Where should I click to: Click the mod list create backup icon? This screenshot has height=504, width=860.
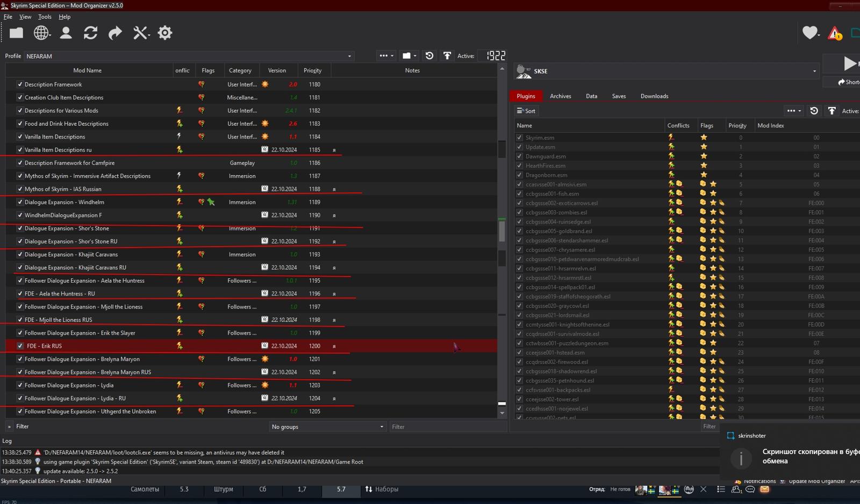coord(447,55)
